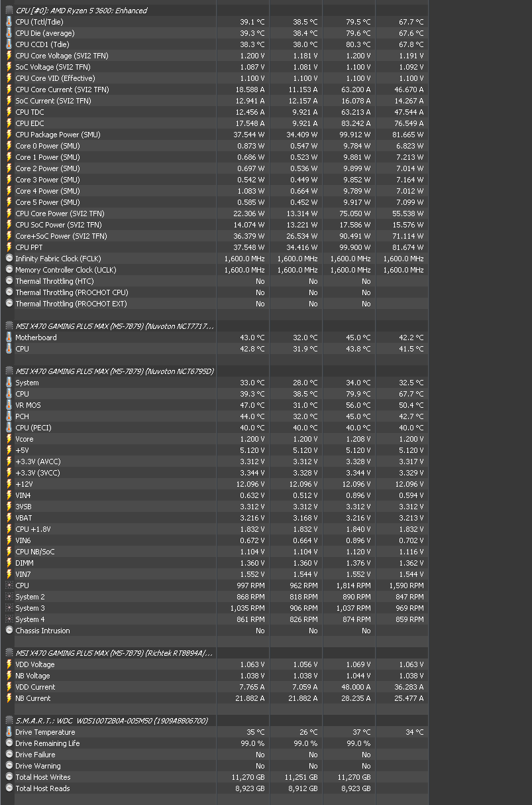This screenshot has width=532, height=805.
Task: Click the 47.0 °C VR MOS current value
Action: (252, 405)
